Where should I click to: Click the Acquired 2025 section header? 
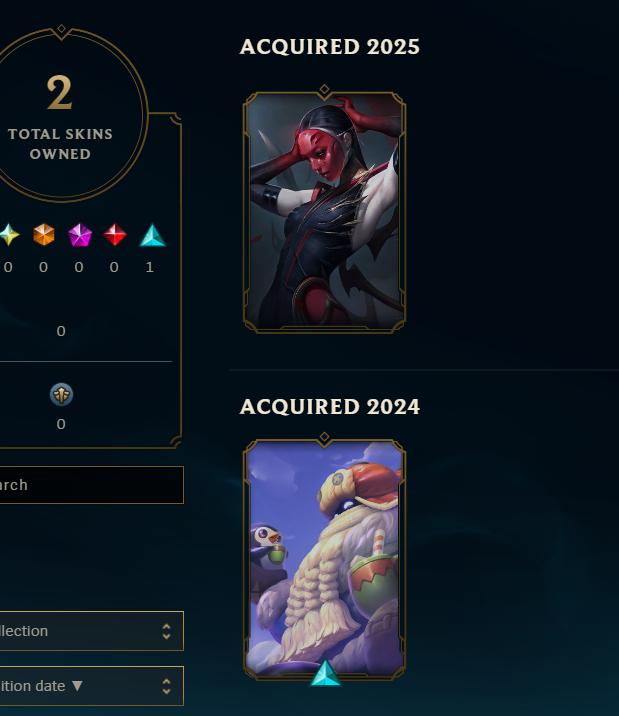[330, 47]
